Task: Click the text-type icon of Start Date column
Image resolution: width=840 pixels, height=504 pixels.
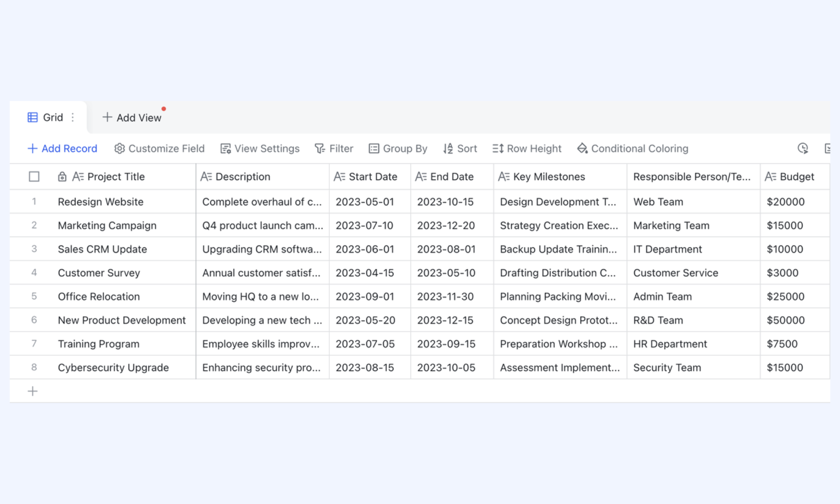Action: pyautogui.click(x=339, y=176)
